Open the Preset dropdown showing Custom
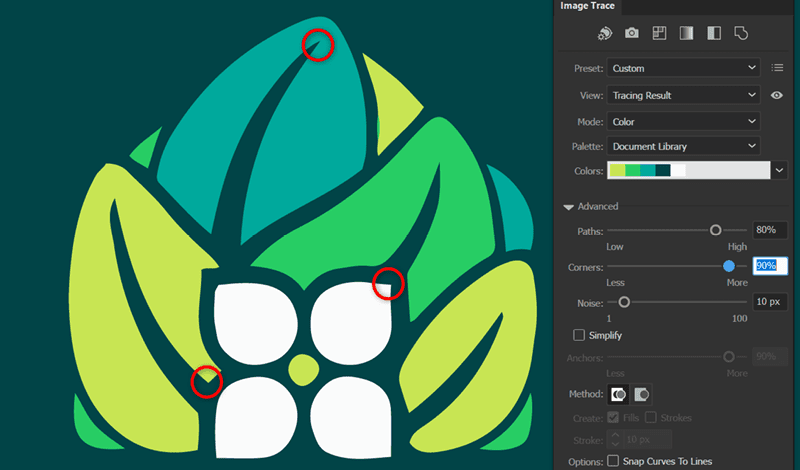Viewport: 800px width, 470px height. 683,68
